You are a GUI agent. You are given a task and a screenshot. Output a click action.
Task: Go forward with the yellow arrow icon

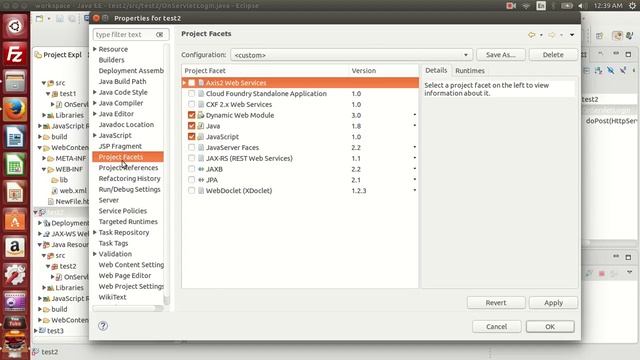pos(551,35)
